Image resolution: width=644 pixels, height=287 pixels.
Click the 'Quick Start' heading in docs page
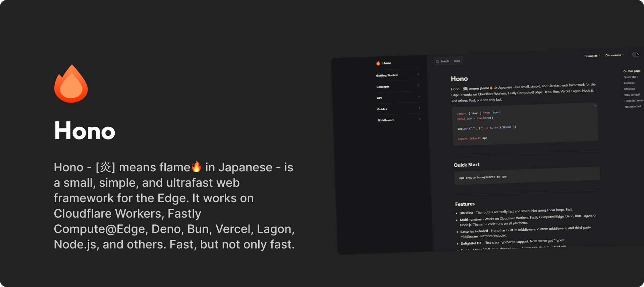click(x=467, y=165)
